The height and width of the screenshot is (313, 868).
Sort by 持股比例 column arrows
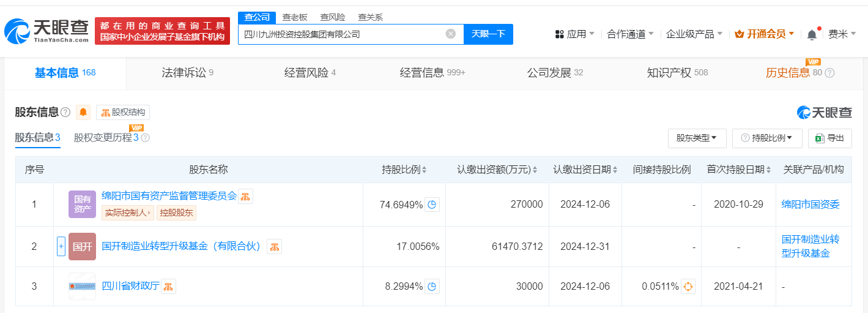point(424,170)
